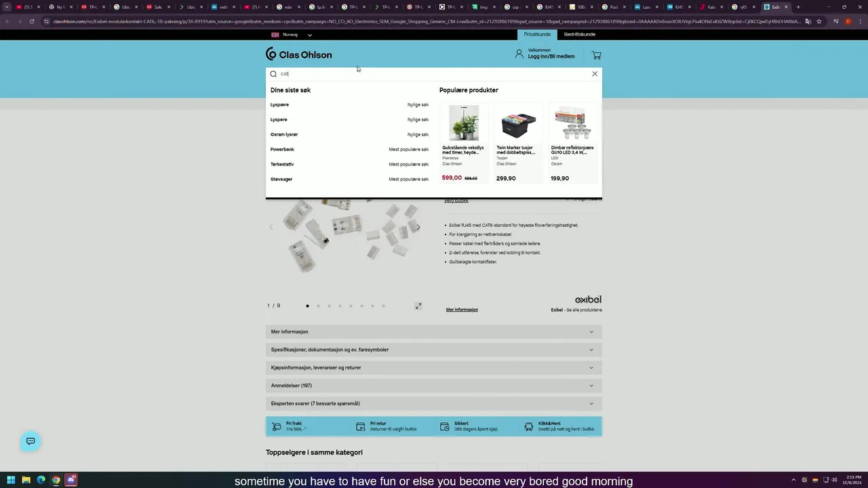Click the user profile icon
Screen dimensions: 868x488
click(x=519, y=54)
